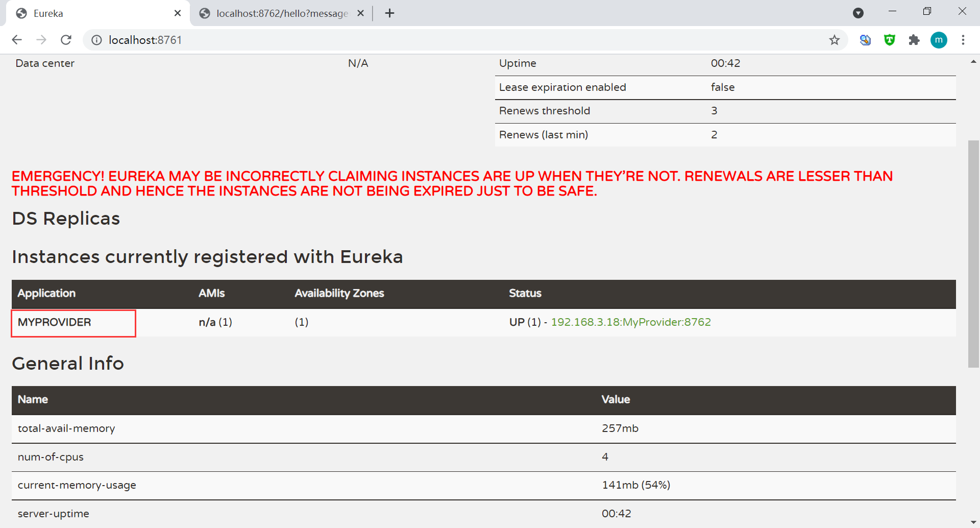Click the Instances currently registered heading
This screenshot has width=980, height=528.
click(207, 257)
